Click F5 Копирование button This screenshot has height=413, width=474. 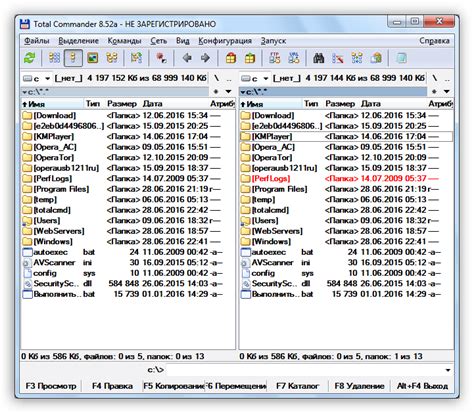173,386
